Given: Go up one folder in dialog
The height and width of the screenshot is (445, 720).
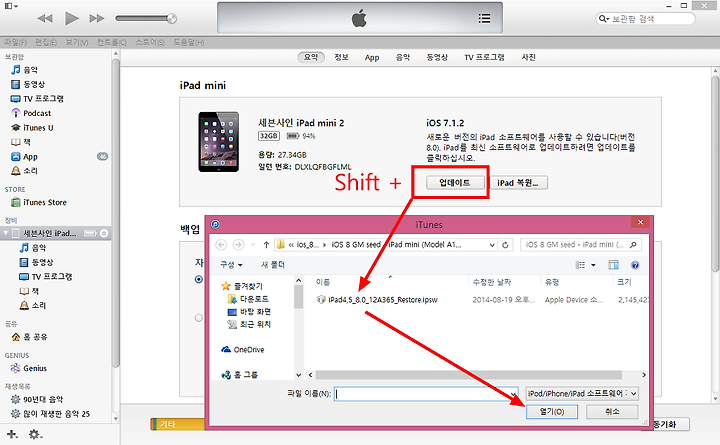Looking at the screenshot, I should pyautogui.click(x=266, y=245).
